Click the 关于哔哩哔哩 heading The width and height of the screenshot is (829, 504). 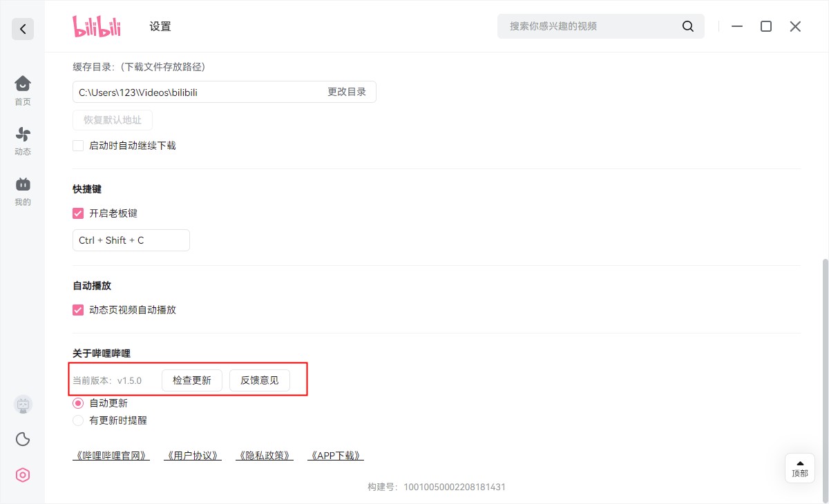pos(102,353)
